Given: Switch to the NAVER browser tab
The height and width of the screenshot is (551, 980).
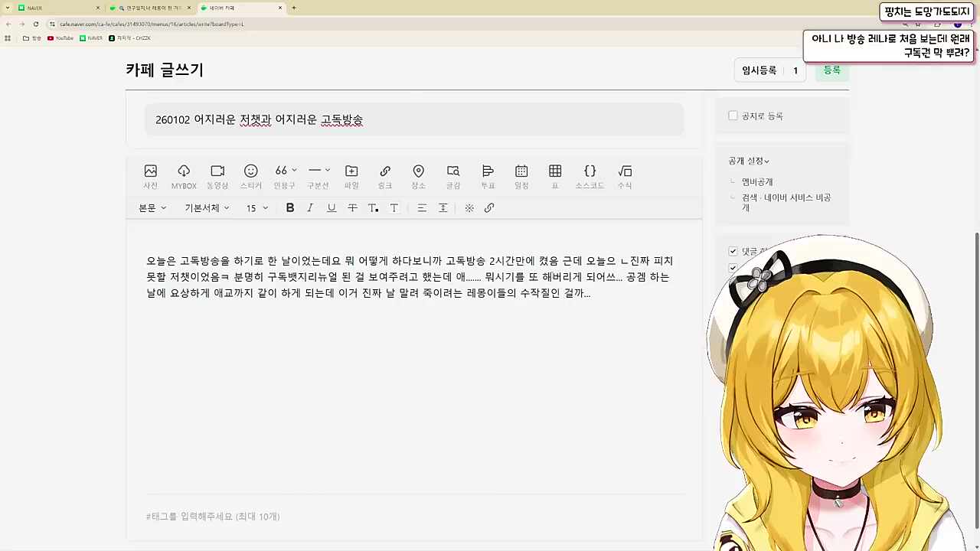Looking at the screenshot, I should [x=60, y=8].
